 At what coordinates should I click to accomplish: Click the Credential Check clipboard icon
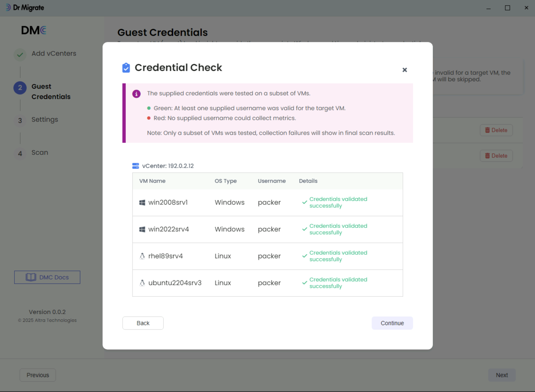pyautogui.click(x=126, y=68)
